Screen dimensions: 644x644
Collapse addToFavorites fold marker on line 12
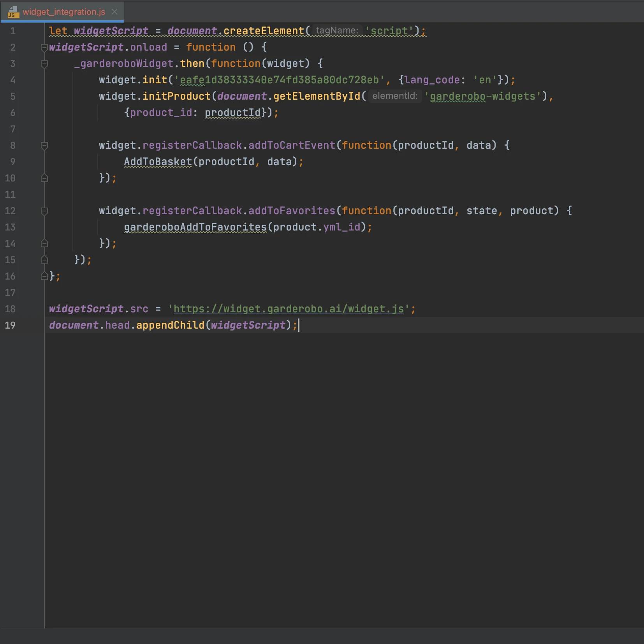coord(44,211)
